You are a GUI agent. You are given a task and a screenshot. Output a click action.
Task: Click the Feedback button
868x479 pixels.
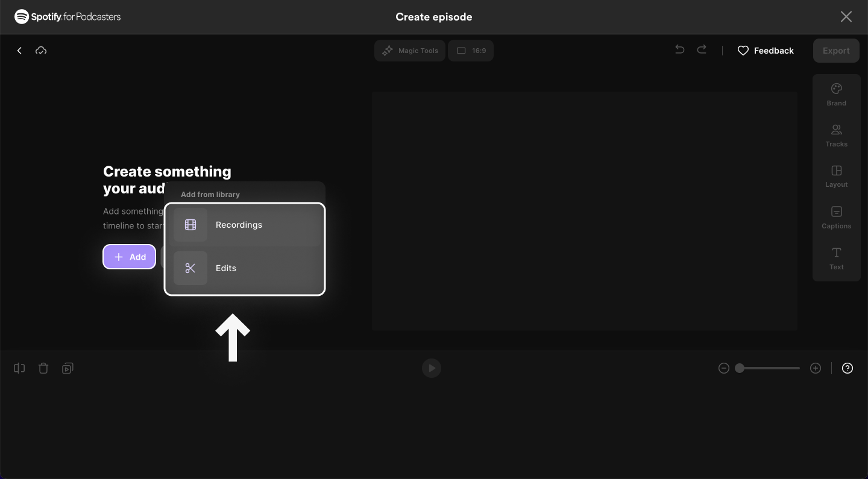click(766, 51)
